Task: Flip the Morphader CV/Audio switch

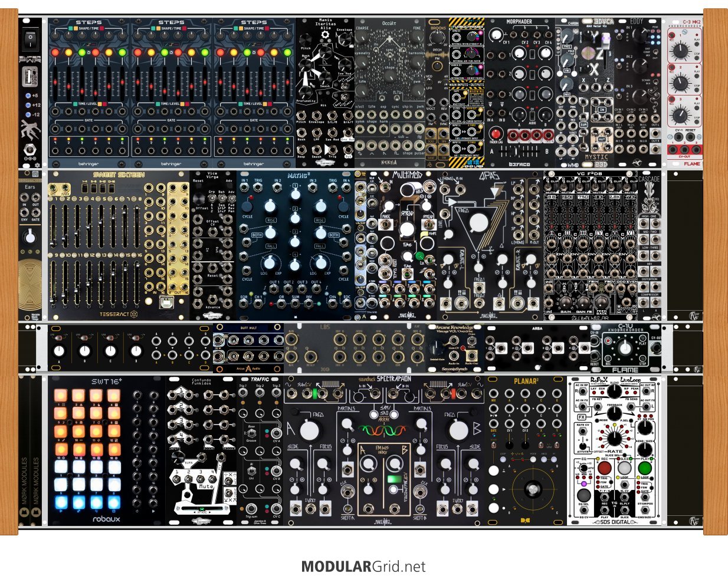Action: tap(532, 116)
